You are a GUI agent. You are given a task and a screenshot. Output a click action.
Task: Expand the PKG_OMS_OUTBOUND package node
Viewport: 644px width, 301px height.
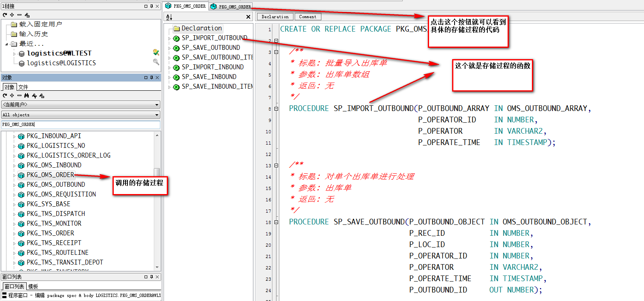tap(15, 185)
